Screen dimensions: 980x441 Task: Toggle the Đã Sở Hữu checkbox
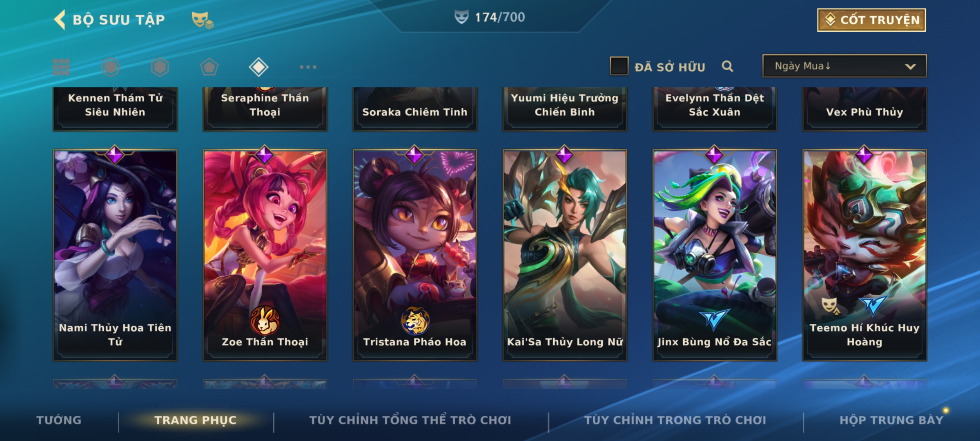click(619, 66)
